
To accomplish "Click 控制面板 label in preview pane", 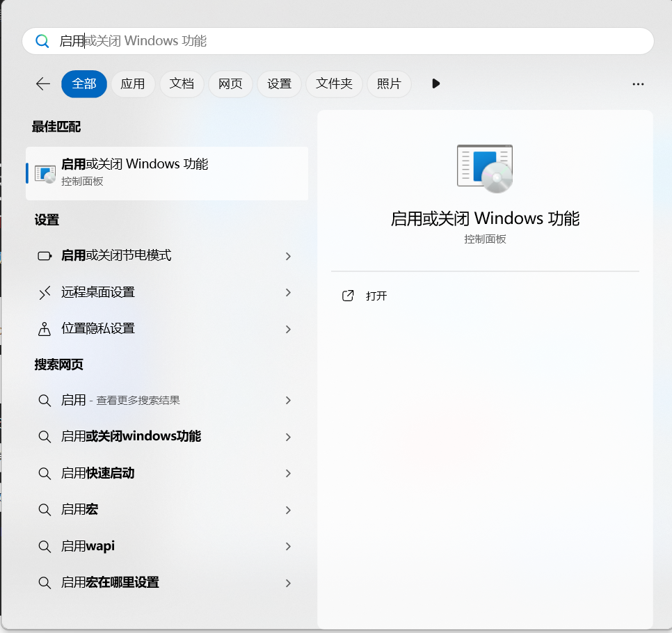I will 485,239.
